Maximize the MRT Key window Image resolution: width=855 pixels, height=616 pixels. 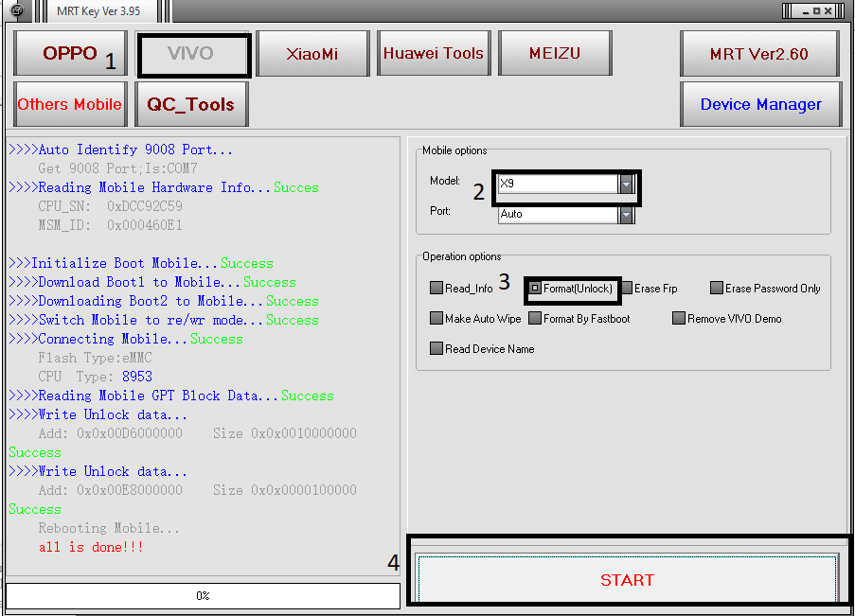(816, 10)
